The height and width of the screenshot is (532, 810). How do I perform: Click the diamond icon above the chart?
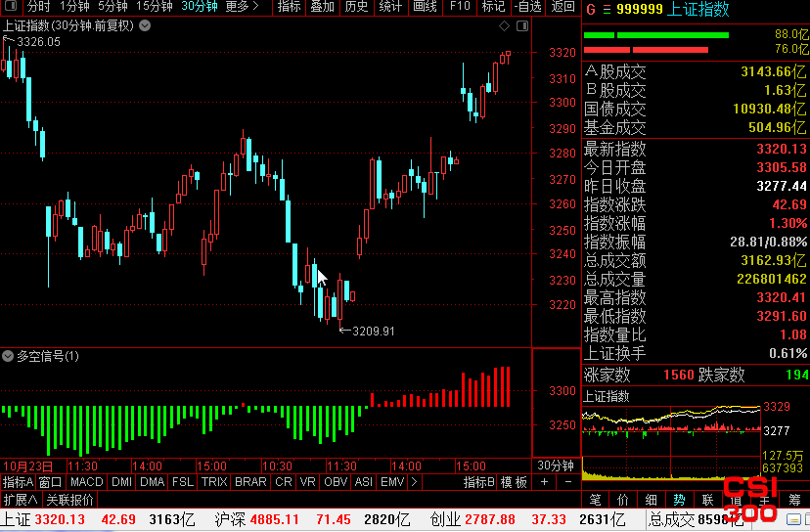[x=504, y=25]
